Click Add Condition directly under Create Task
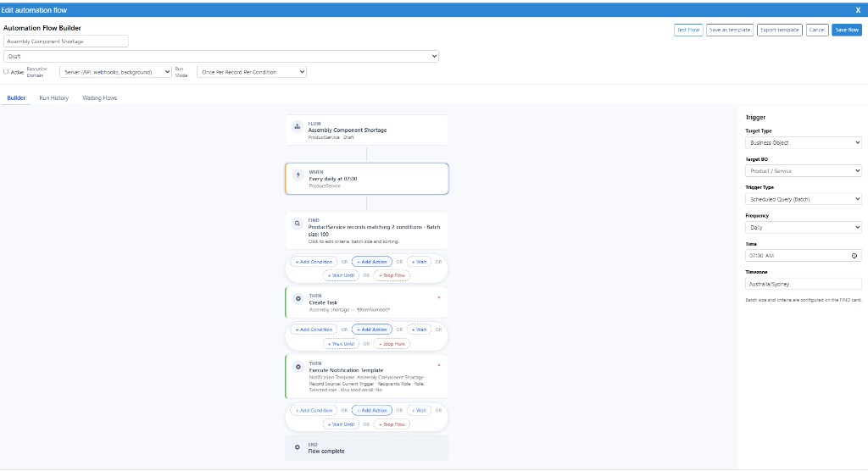The height and width of the screenshot is (471, 868). point(314,330)
